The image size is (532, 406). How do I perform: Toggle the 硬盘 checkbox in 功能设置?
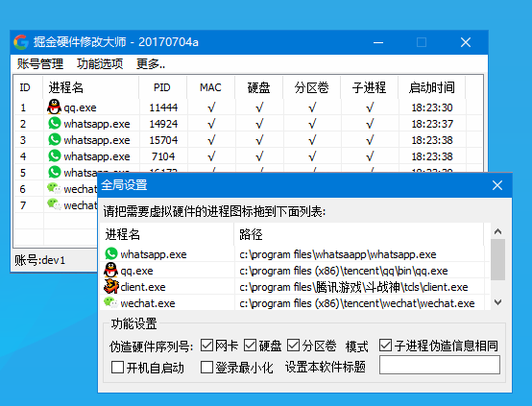click(x=250, y=346)
